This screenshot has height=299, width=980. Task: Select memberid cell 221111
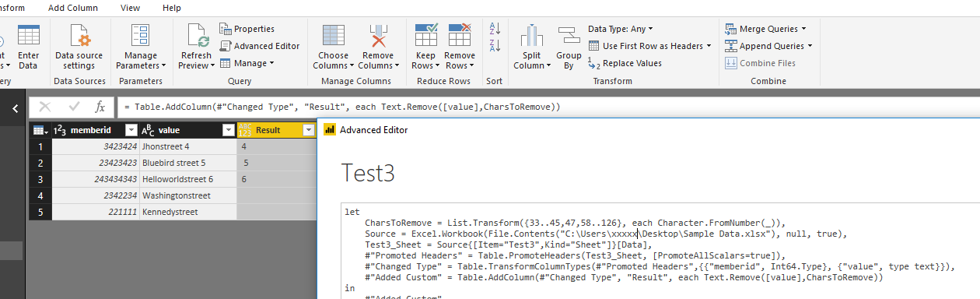tap(95, 212)
